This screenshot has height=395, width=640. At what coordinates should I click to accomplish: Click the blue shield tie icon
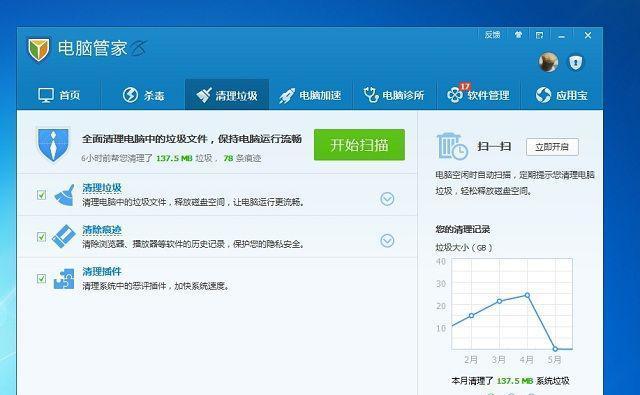[x=53, y=144]
